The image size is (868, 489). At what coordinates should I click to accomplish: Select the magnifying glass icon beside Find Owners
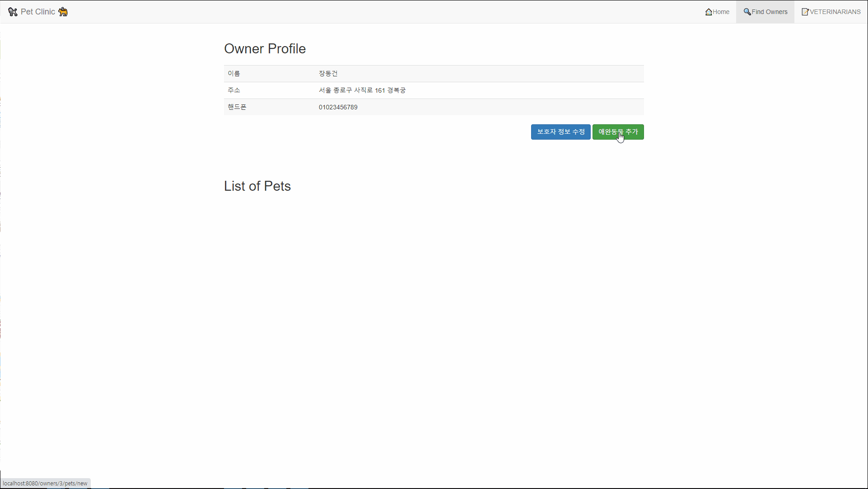pyautogui.click(x=748, y=12)
